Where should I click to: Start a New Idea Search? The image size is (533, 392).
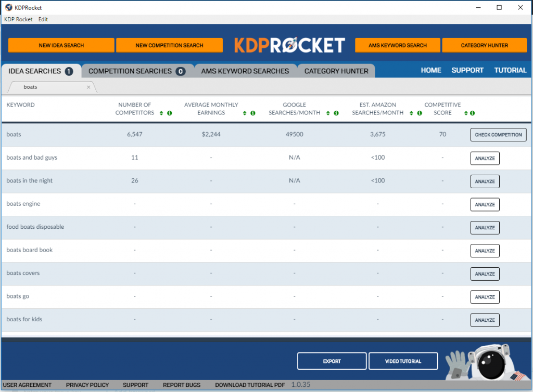point(61,45)
